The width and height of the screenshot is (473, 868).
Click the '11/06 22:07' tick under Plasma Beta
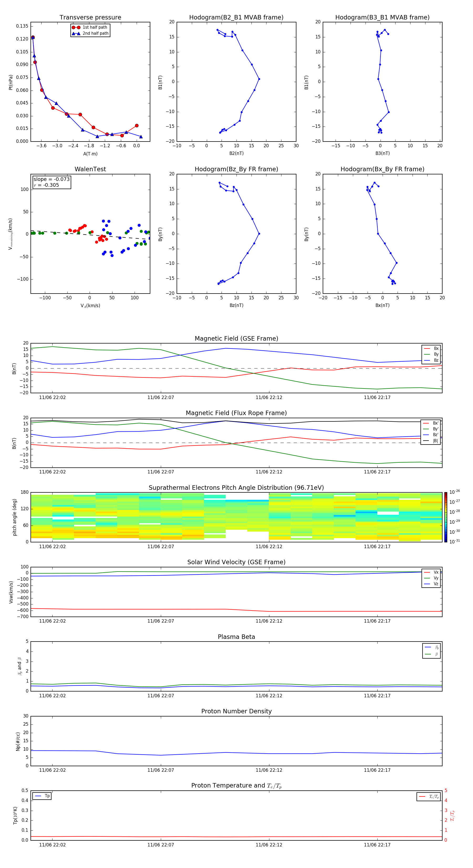161,696
